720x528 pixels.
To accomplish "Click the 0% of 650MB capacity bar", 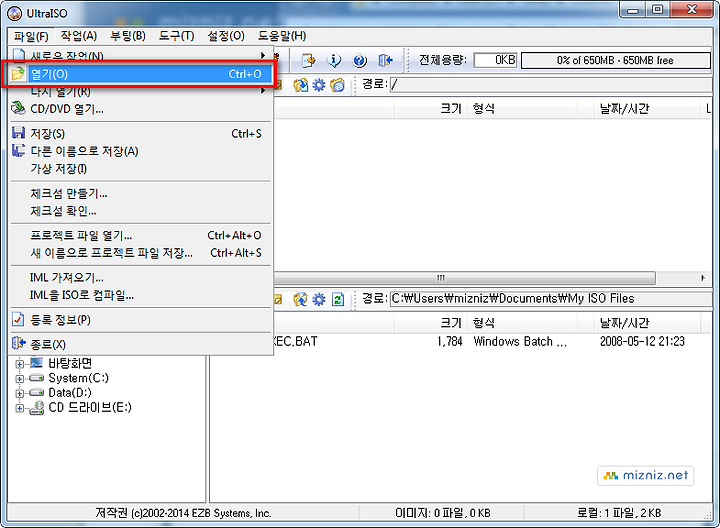I will click(x=616, y=60).
